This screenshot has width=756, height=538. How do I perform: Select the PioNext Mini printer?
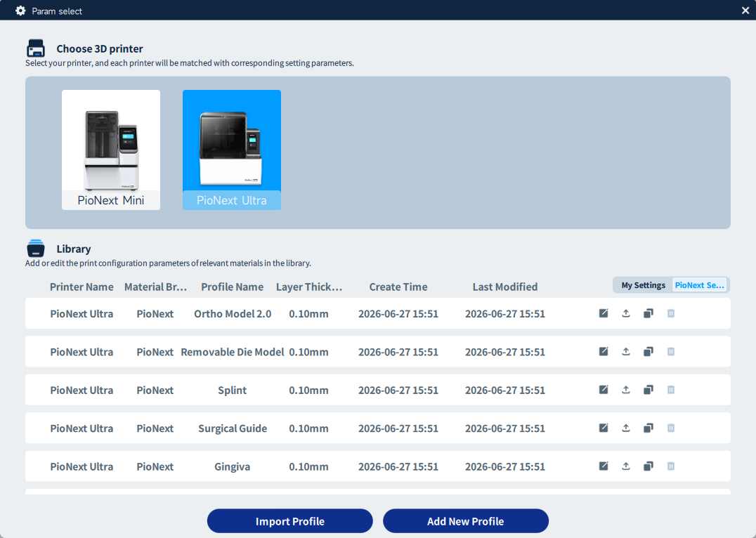111,150
